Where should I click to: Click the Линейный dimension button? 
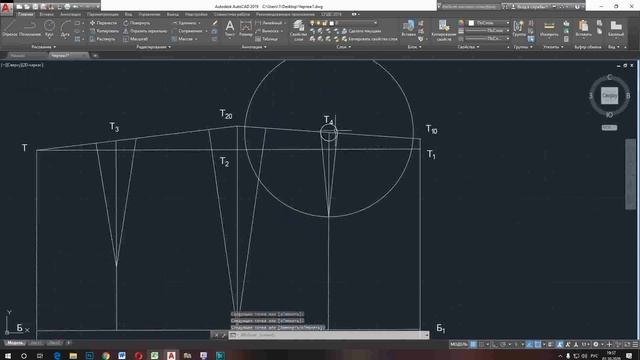pyautogui.click(x=269, y=23)
